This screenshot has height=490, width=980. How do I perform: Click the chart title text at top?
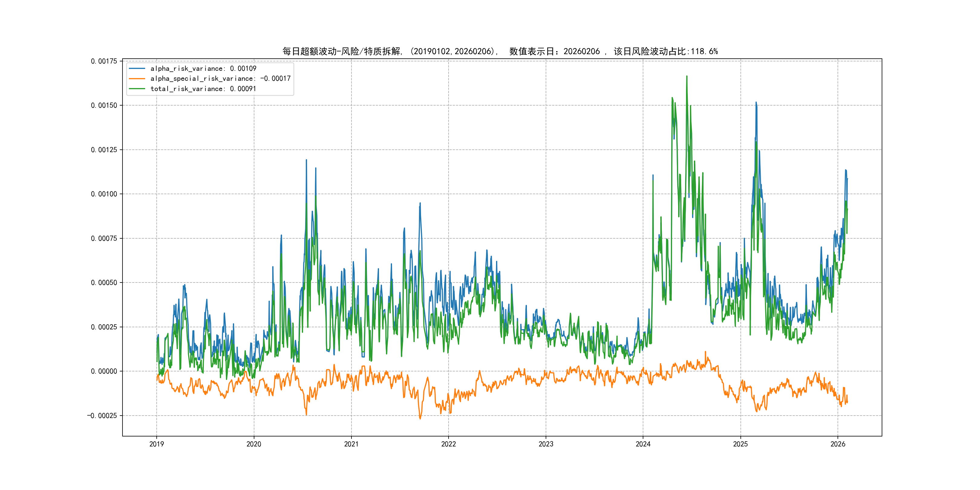click(500, 51)
